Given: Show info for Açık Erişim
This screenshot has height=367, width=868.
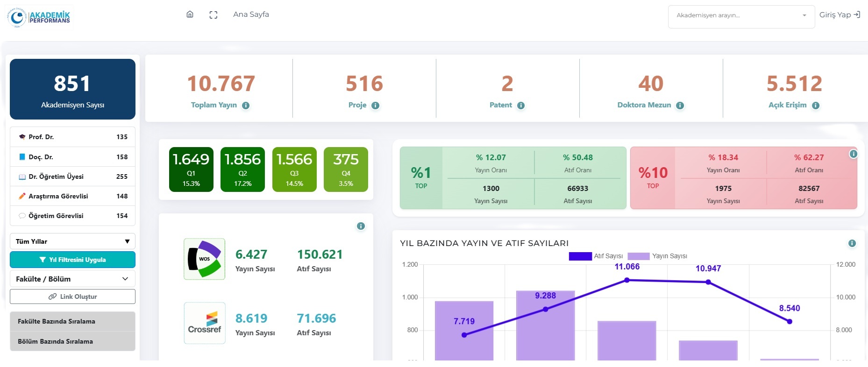Looking at the screenshot, I should point(816,106).
